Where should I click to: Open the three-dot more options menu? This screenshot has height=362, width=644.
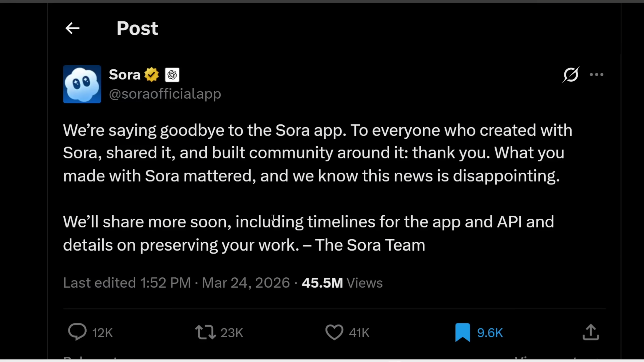(596, 74)
